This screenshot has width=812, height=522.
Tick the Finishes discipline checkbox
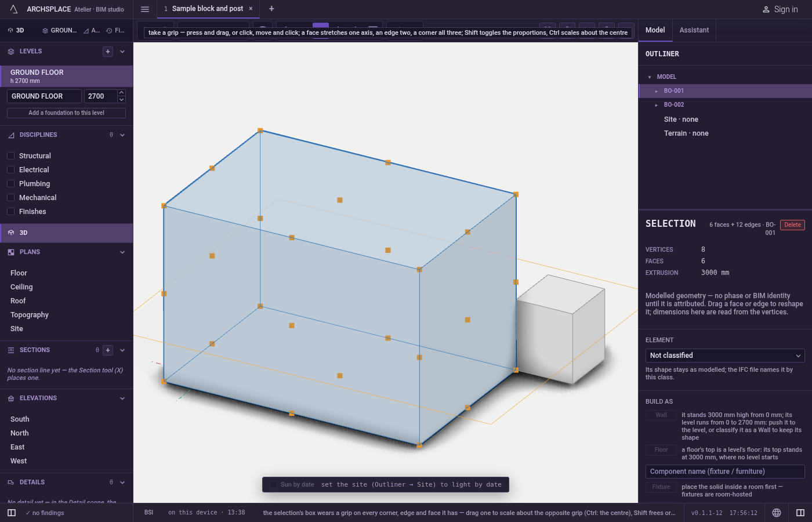point(10,212)
